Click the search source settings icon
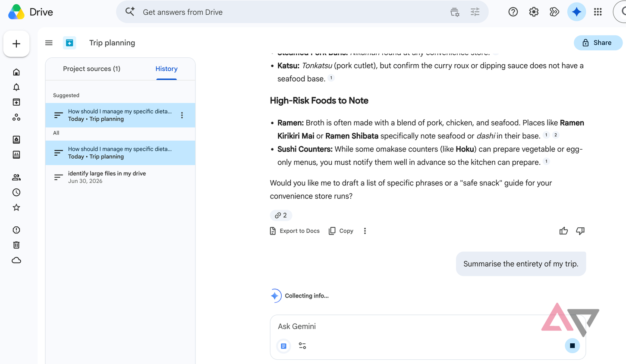 (x=455, y=12)
